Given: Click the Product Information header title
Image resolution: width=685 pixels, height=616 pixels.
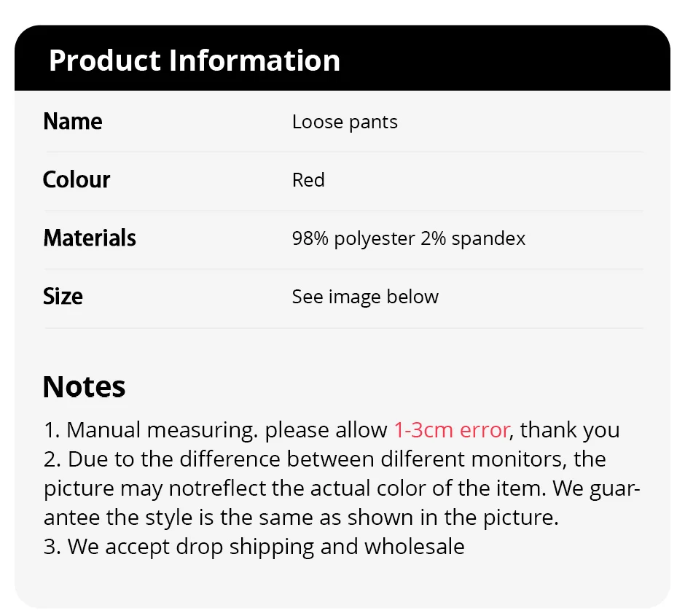Looking at the screenshot, I should [x=194, y=61].
